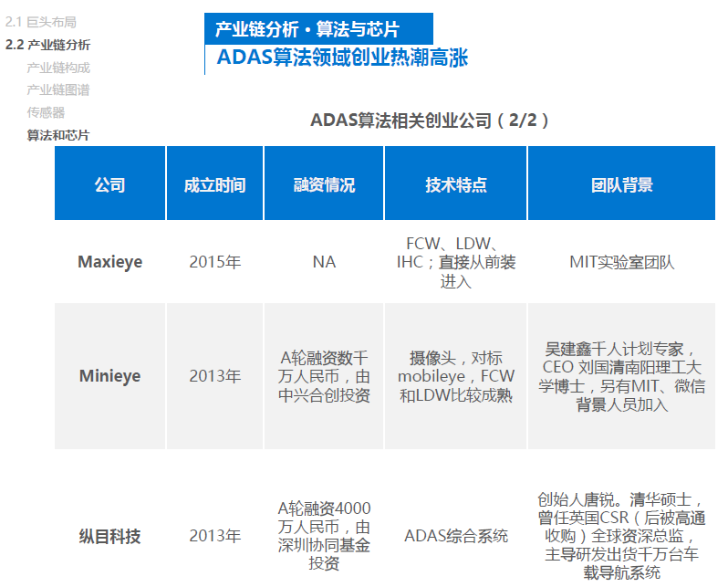
Task: Open the 传感器 outline entry
Action: [x=46, y=112]
